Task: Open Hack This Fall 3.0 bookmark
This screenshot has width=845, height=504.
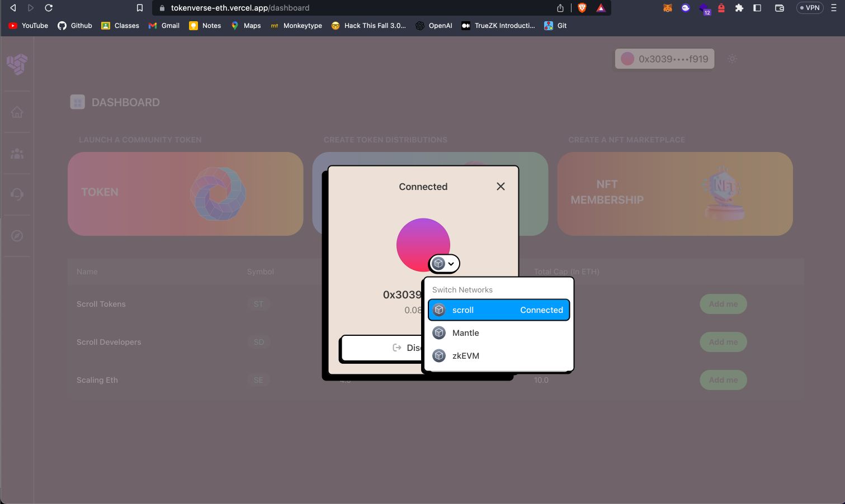Action: pyautogui.click(x=369, y=26)
